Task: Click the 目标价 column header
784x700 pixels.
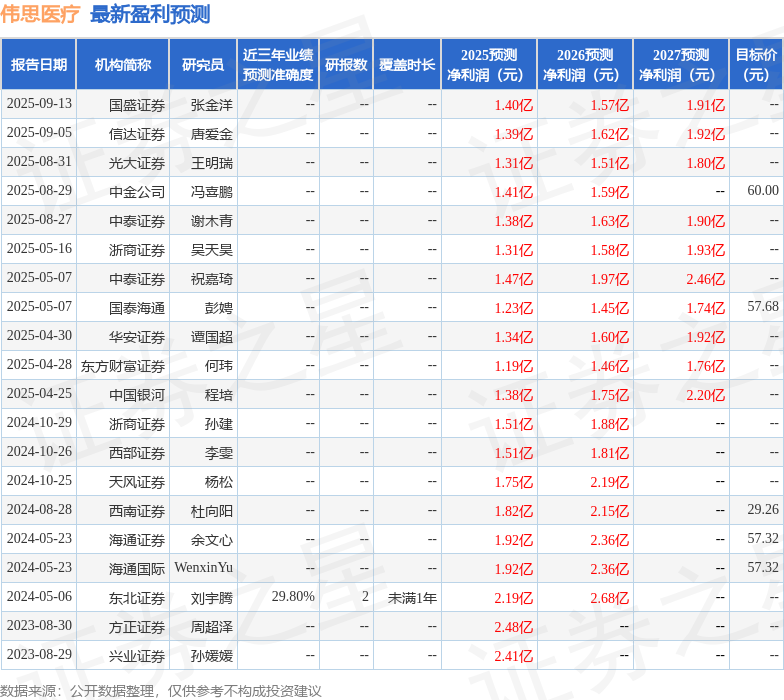Action: [x=756, y=64]
